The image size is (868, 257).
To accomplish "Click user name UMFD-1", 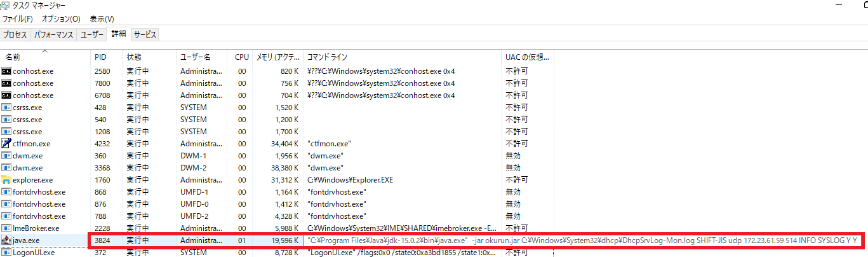I will tap(195, 192).
